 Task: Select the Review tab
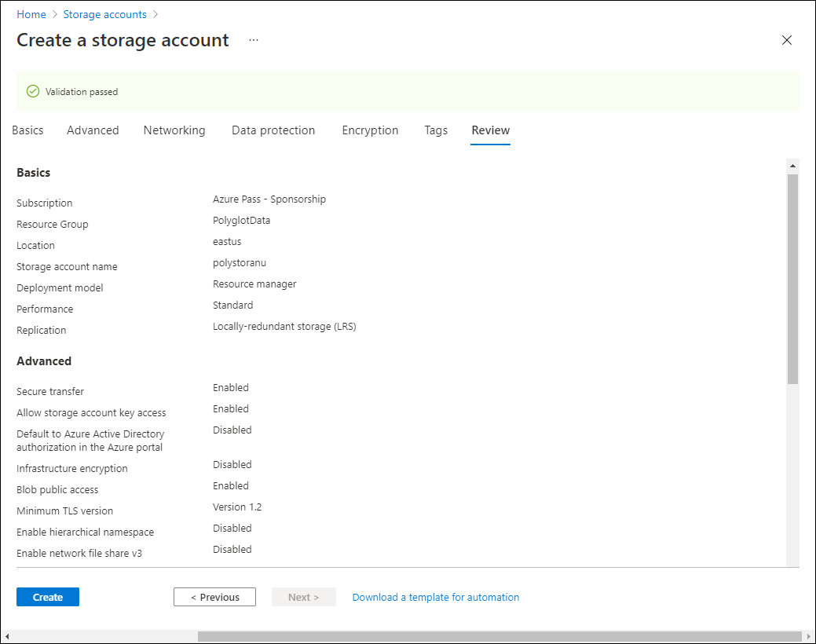click(x=490, y=130)
